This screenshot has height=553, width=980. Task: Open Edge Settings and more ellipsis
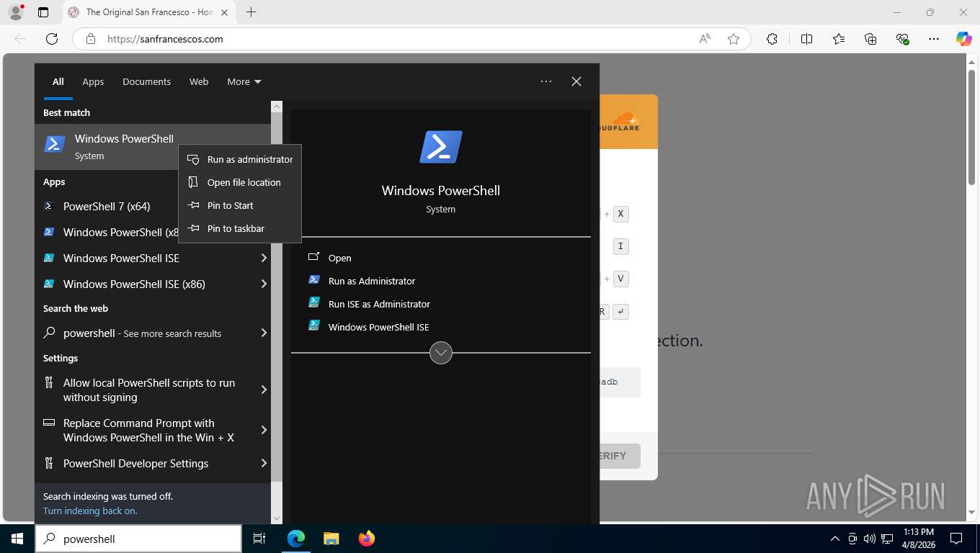pos(934,39)
